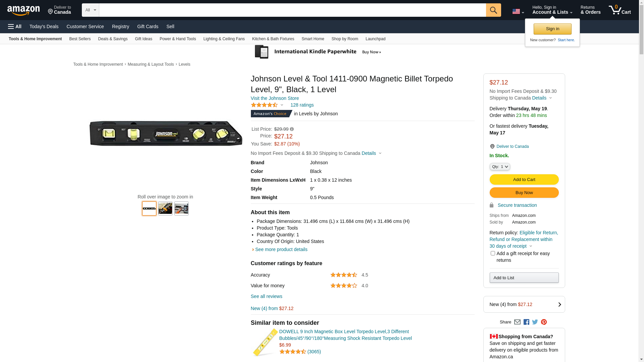Expand the star rating breakdown popover

click(x=282, y=105)
